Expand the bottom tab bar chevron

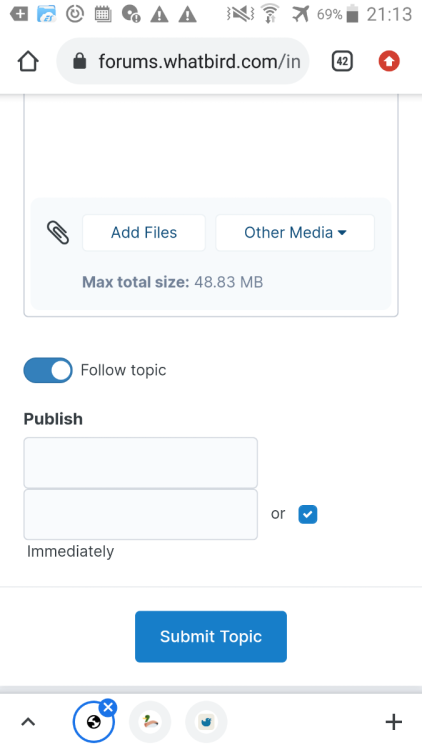click(28, 722)
